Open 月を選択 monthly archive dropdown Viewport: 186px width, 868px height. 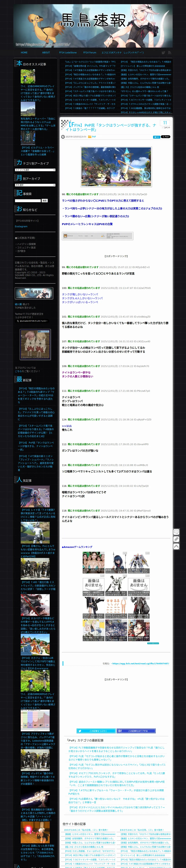35,185
